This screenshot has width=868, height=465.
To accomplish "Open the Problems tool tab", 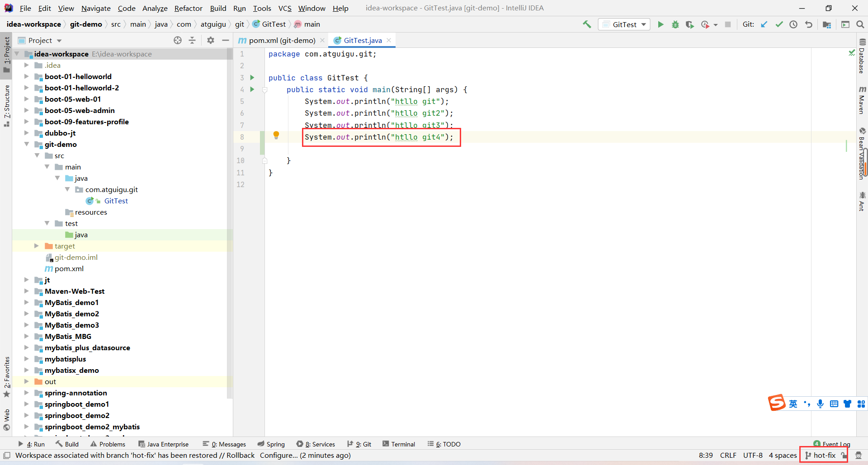I will [108, 444].
